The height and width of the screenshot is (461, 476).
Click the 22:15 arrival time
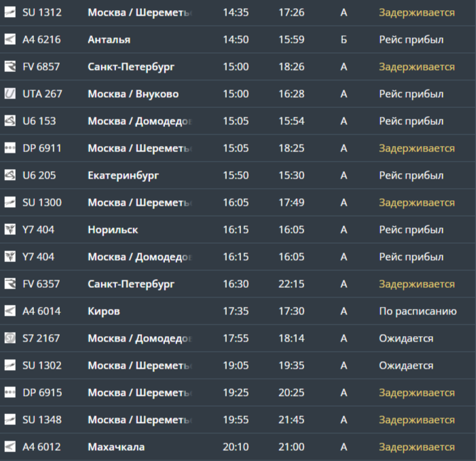coord(291,284)
